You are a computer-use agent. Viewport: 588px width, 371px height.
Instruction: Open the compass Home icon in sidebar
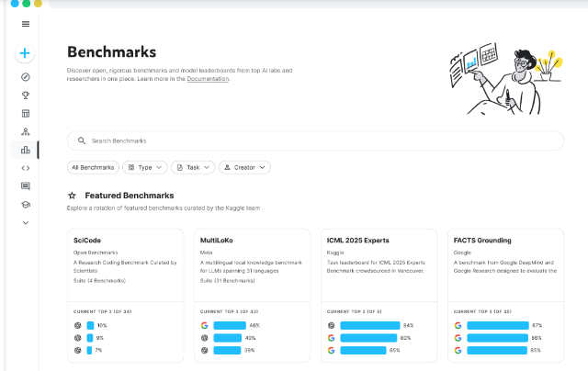click(x=26, y=77)
